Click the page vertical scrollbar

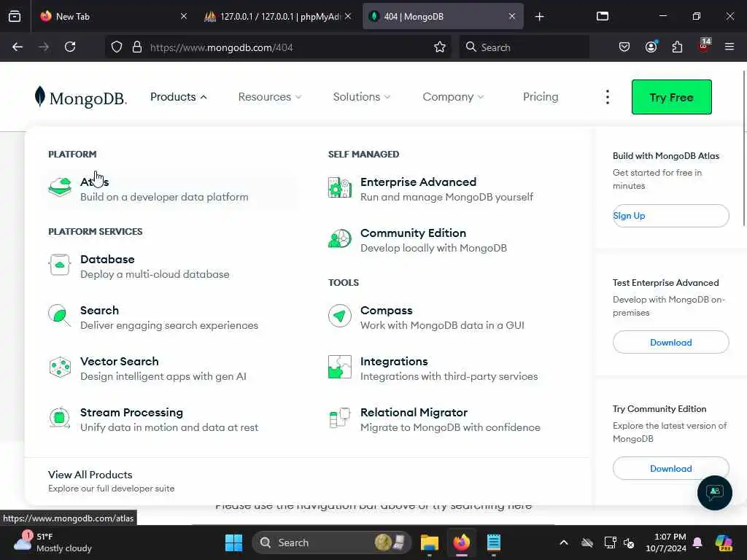pyautogui.click(x=743, y=149)
